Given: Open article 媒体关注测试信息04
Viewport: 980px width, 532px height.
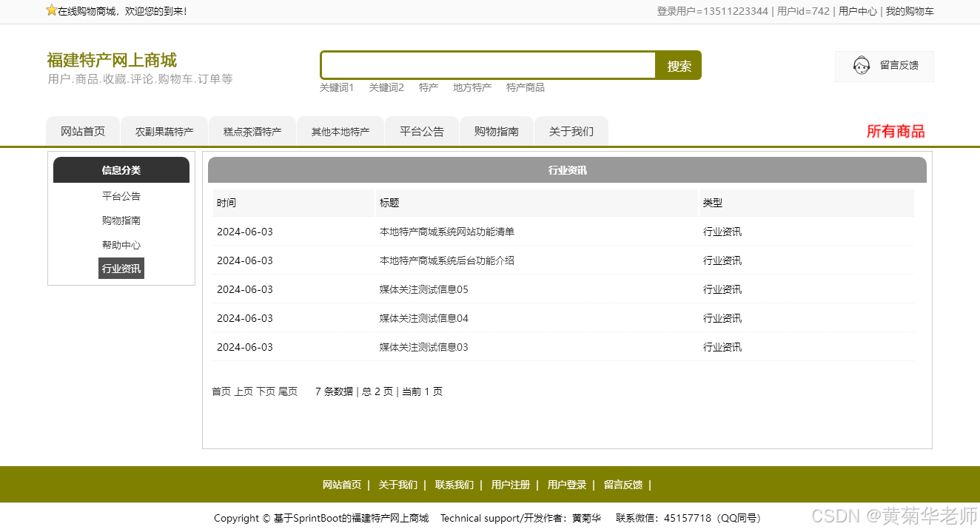Looking at the screenshot, I should [424, 318].
